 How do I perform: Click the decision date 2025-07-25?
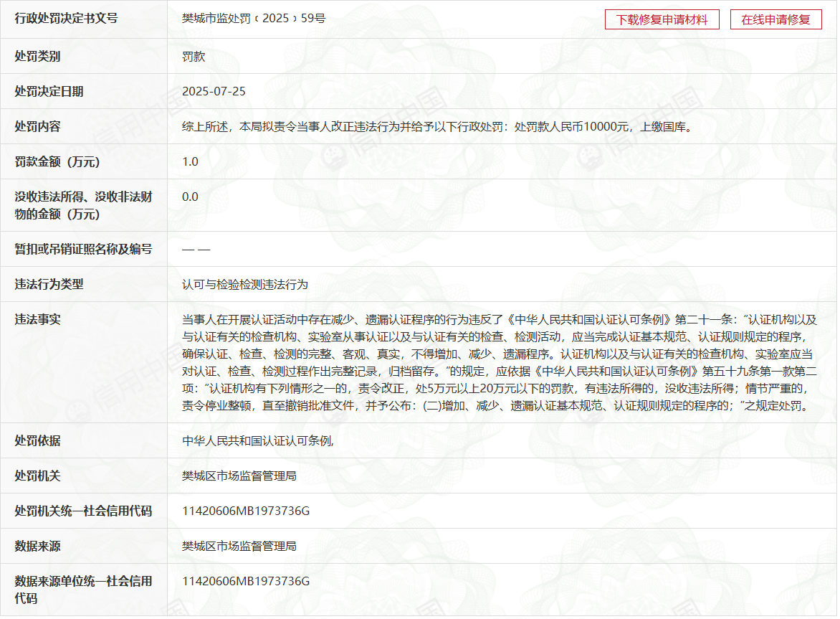214,92
